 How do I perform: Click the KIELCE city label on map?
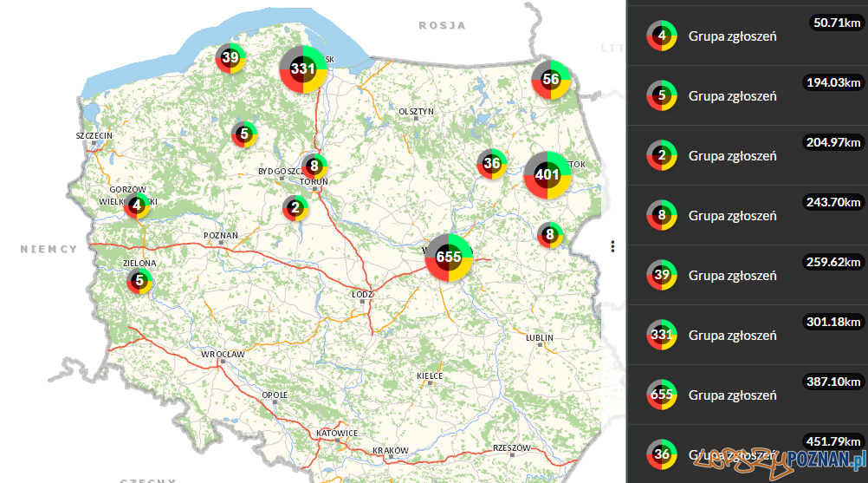tap(430, 375)
